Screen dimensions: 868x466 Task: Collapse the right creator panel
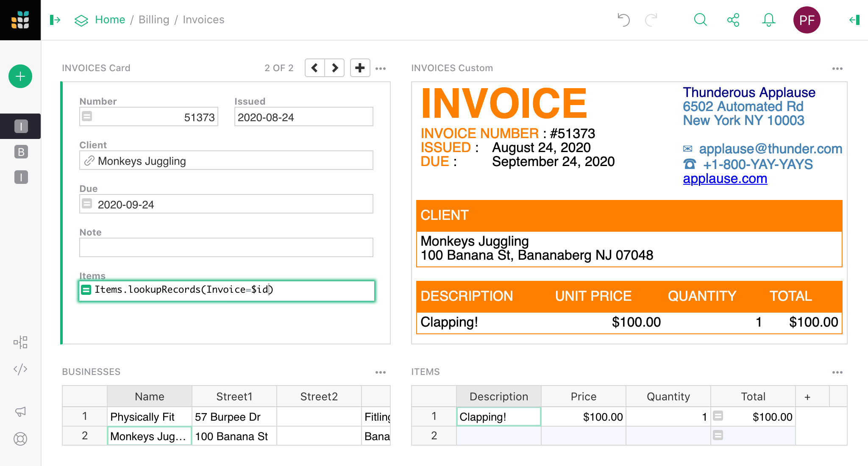click(x=854, y=19)
